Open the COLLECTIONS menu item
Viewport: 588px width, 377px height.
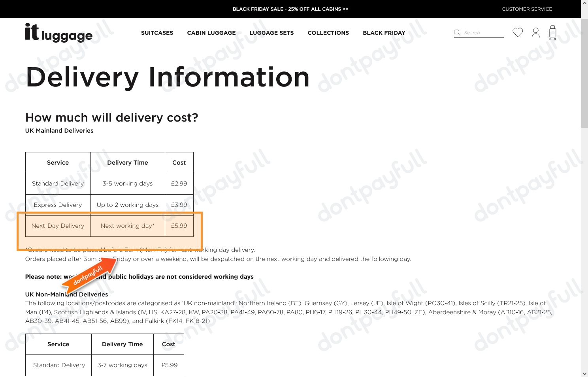[x=328, y=33]
